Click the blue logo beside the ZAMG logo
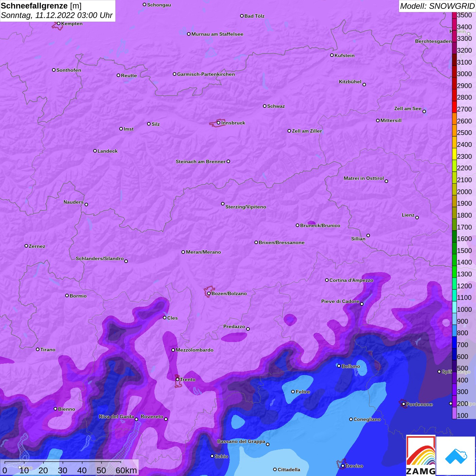Image resolution: width=476 pixels, height=476 pixels. pos(456,456)
